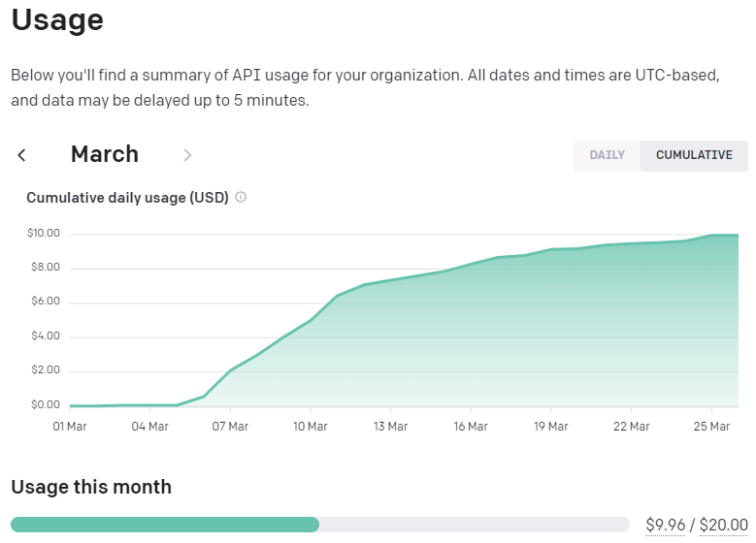Switch to the DAILY view tab
Viewport: 756px width, 543px height.
[607, 155]
